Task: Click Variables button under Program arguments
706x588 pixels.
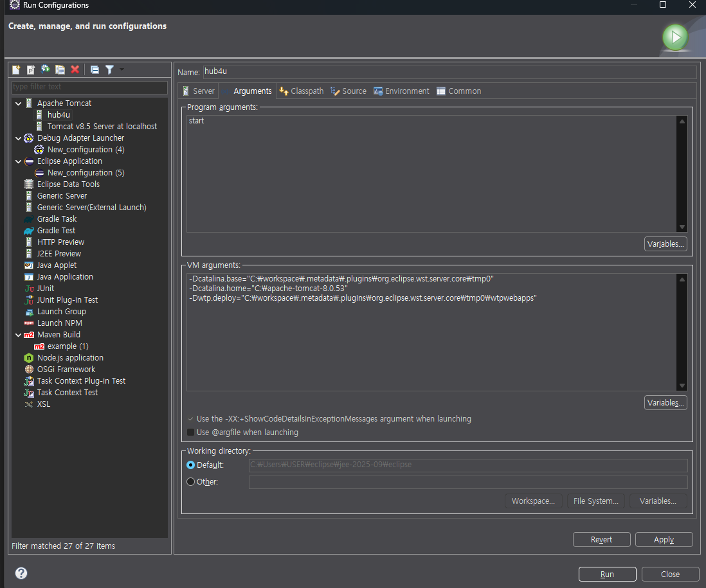Action: 665,244
